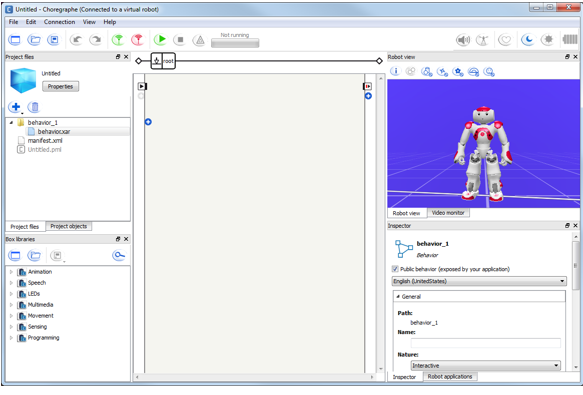
Task: Open the English (UnitedStates) language dropdown
Action: pyautogui.click(x=479, y=281)
